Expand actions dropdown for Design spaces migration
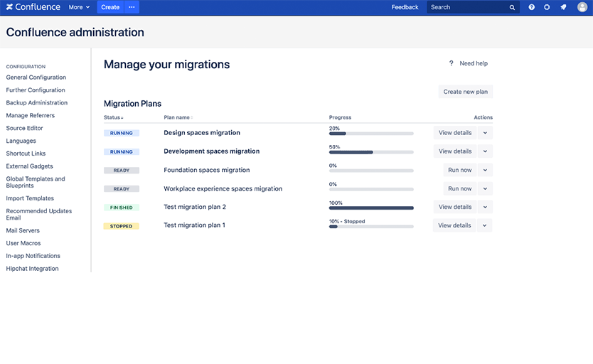The height and width of the screenshot is (364, 593). pyautogui.click(x=485, y=133)
